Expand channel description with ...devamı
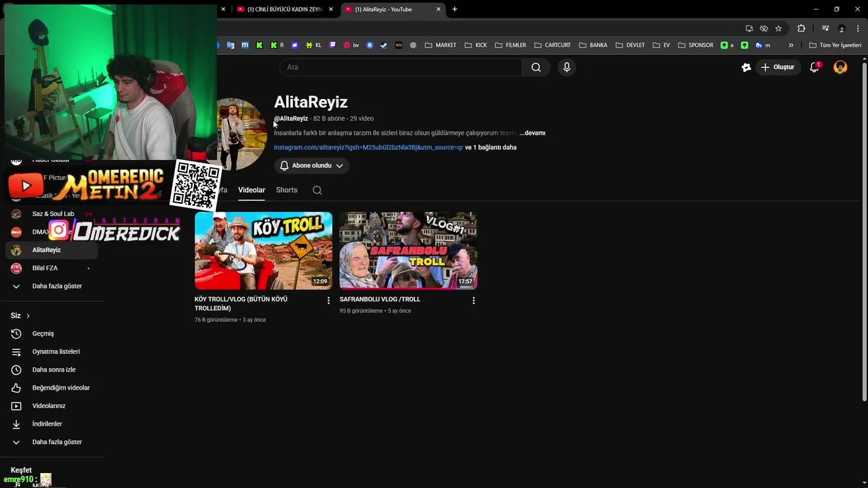868x488 pixels. (x=532, y=133)
